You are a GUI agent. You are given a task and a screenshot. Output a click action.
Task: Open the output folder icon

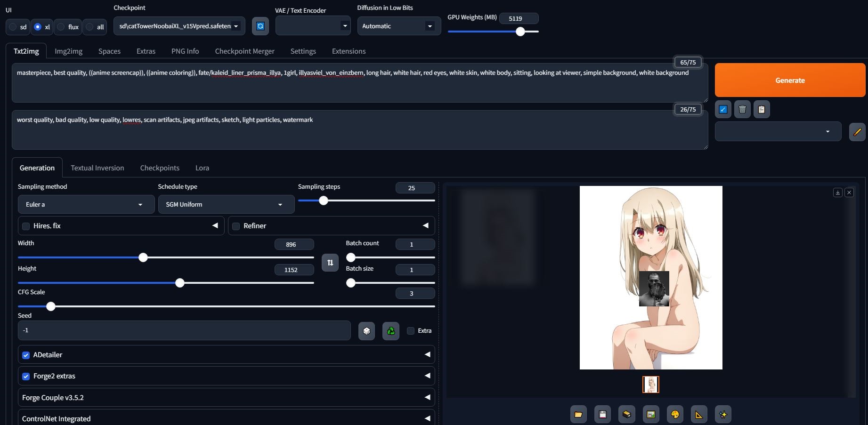click(x=578, y=414)
